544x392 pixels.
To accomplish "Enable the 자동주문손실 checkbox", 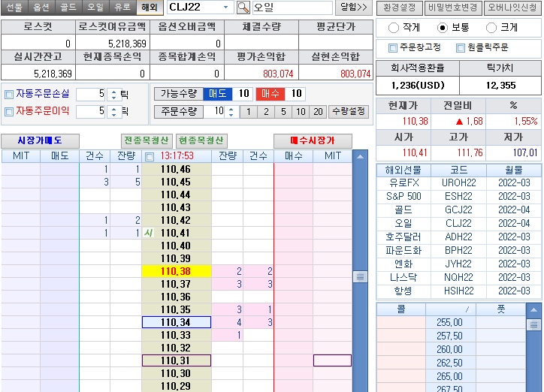I will click(9, 95).
